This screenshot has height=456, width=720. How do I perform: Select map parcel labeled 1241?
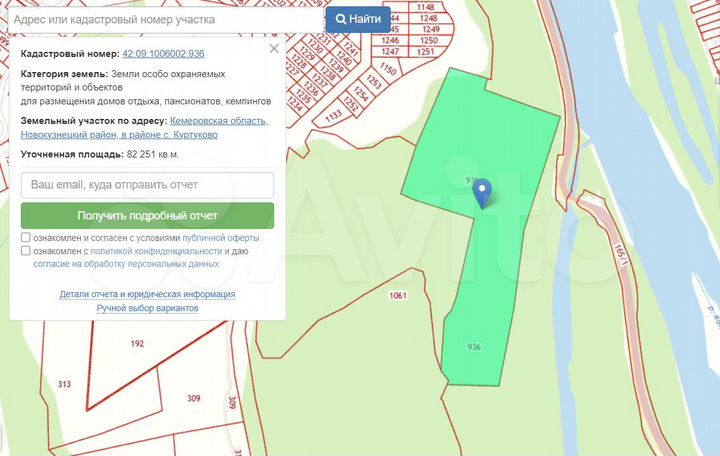pyautogui.click(x=351, y=49)
